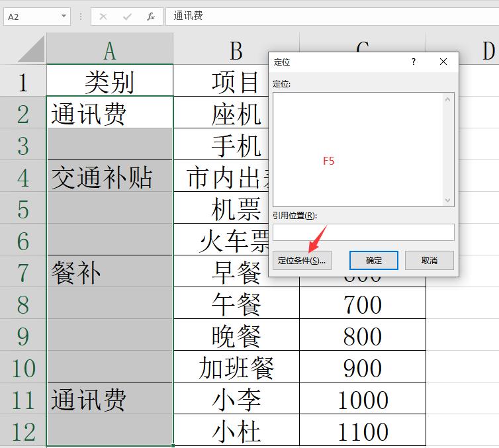Open the Name Box dropdown arrow
Screen dimensions: 499x448
point(64,16)
